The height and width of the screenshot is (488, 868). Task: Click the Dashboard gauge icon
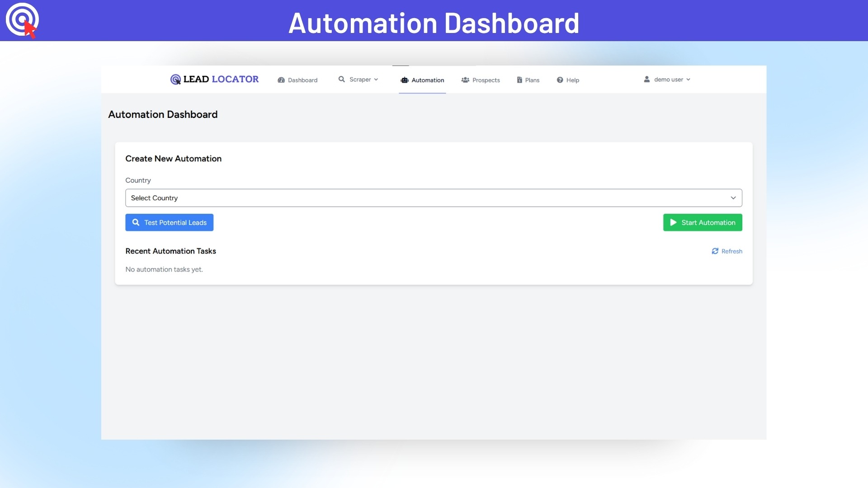tap(281, 80)
